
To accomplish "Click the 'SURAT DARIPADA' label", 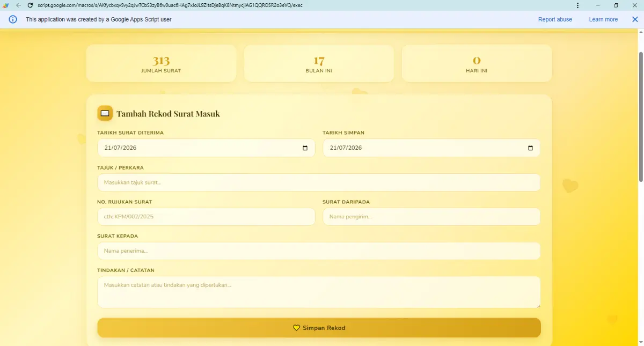I will tap(346, 202).
